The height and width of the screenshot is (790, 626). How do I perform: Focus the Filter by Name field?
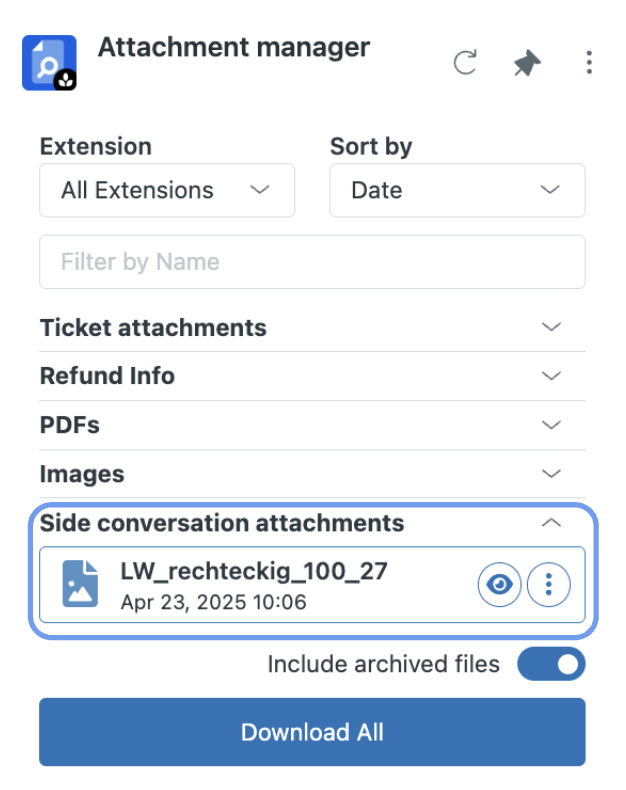pos(312,262)
